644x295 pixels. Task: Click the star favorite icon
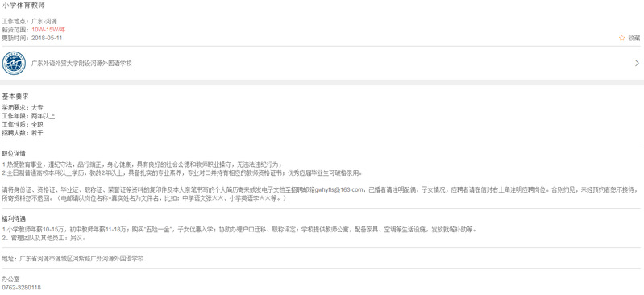click(621, 38)
